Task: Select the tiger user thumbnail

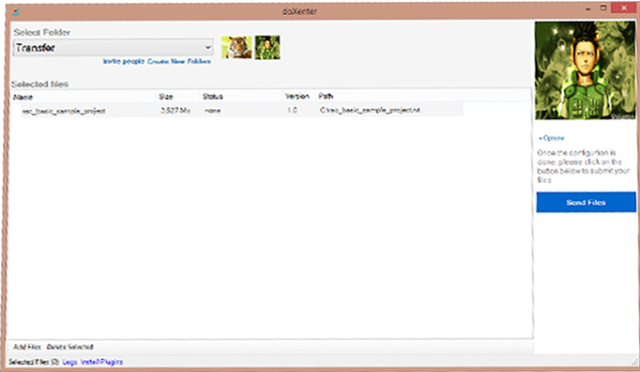Action: pos(237,47)
